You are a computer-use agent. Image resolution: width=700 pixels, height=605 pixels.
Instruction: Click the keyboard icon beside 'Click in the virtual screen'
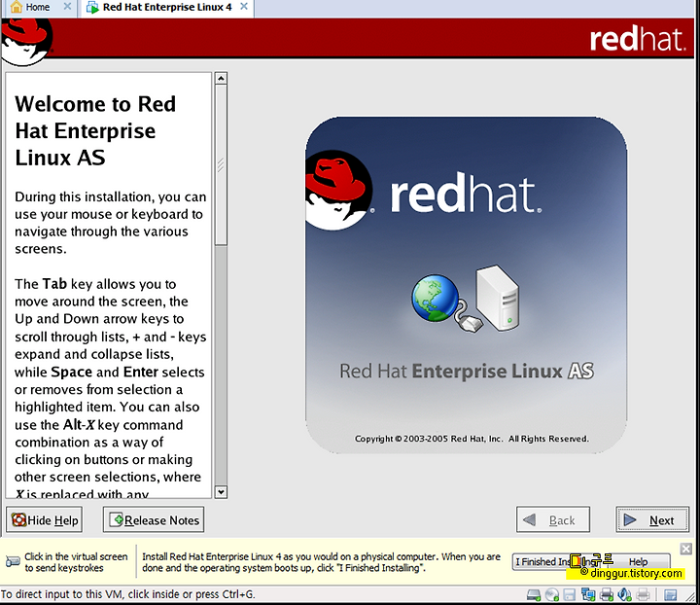click(13, 561)
